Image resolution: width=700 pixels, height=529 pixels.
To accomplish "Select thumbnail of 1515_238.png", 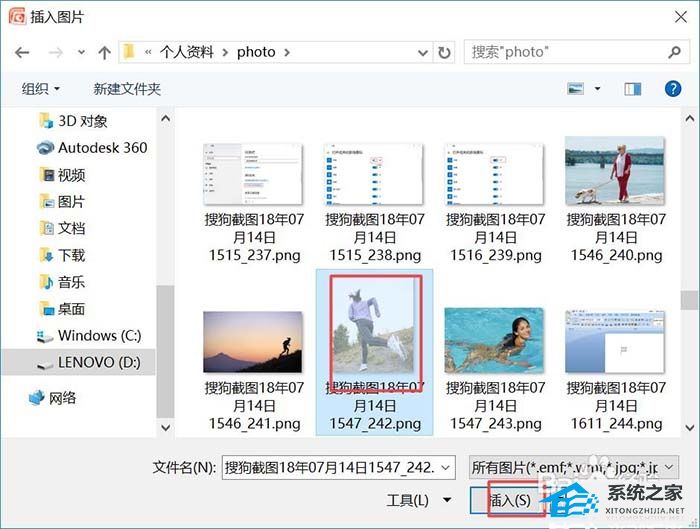I will point(374,174).
